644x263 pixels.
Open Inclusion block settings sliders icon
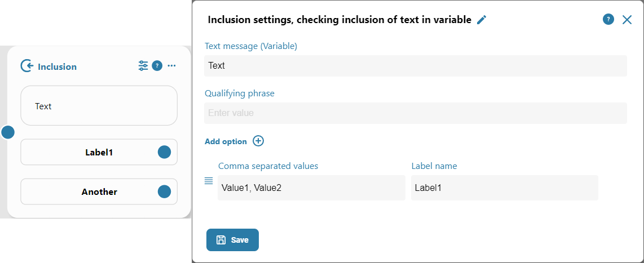[143, 66]
